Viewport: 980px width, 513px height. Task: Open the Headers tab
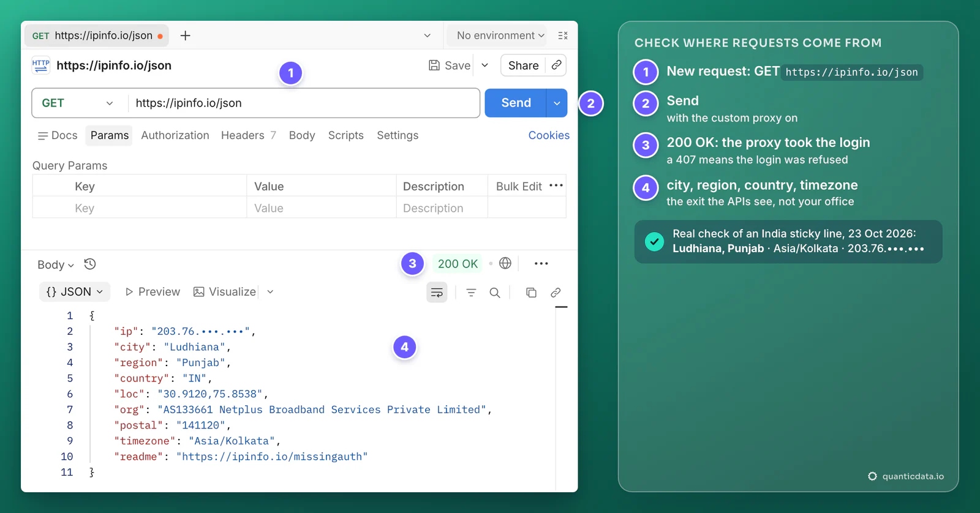point(249,135)
